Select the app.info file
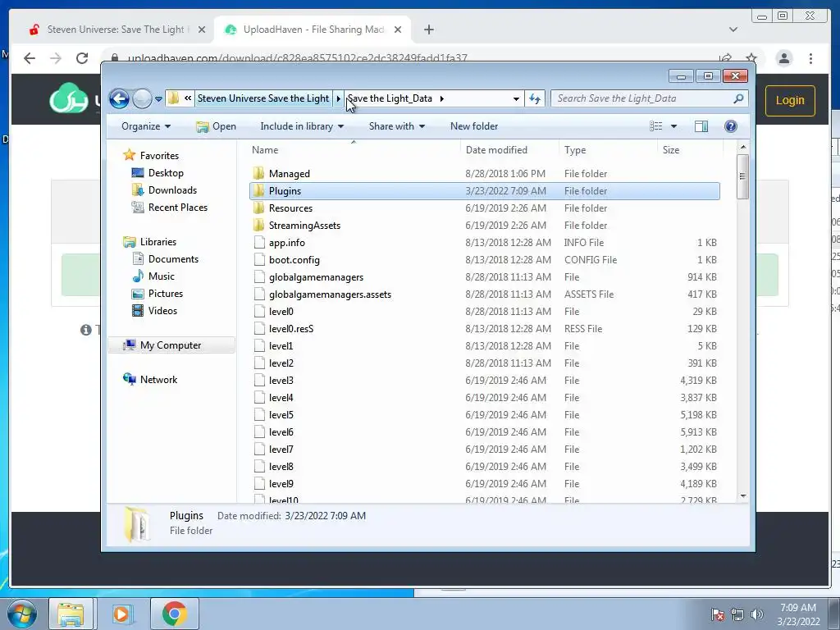 click(x=286, y=243)
